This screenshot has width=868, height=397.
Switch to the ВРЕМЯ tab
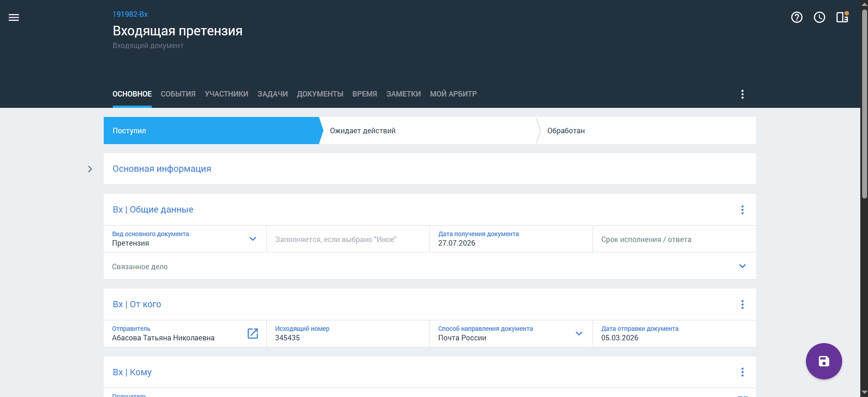(365, 94)
